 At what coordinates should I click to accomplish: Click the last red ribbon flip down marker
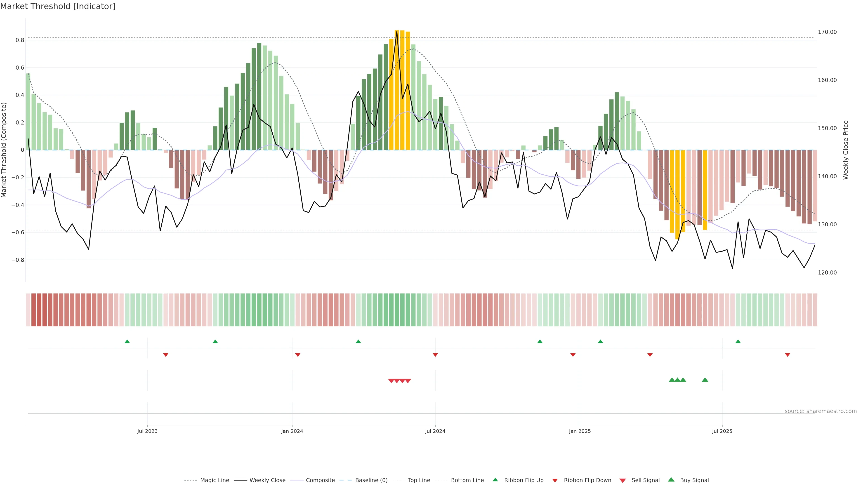pos(788,355)
